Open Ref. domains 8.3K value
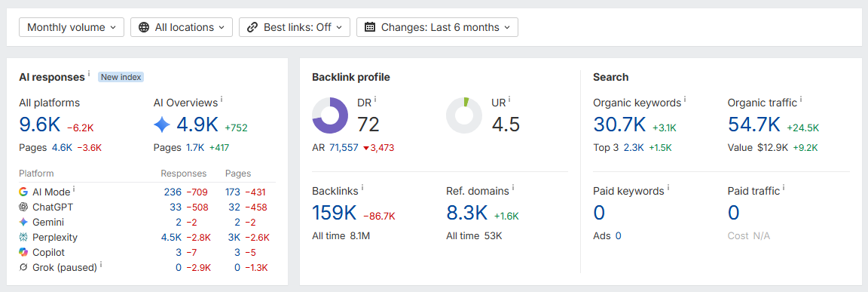 pyautogui.click(x=466, y=213)
